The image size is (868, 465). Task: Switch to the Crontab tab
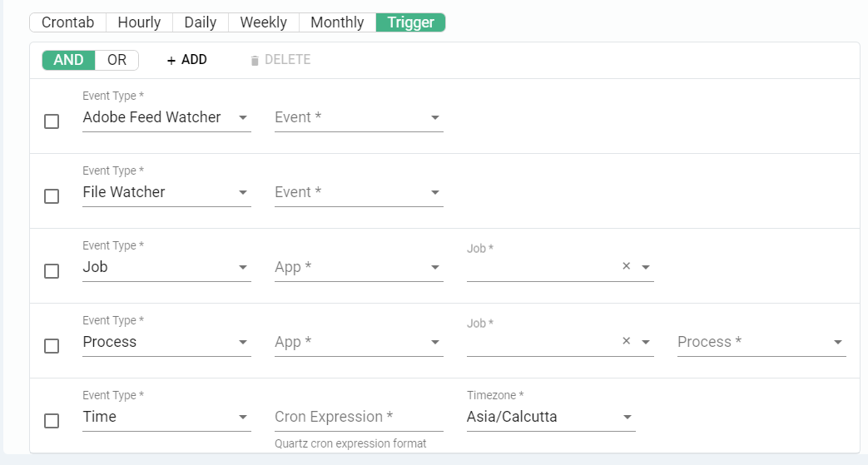pyautogui.click(x=67, y=22)
